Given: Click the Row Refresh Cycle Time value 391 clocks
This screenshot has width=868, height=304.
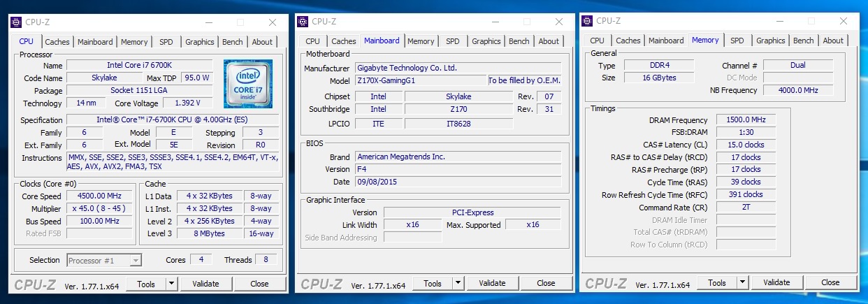Looking at the screenshot, I should 746,195.
